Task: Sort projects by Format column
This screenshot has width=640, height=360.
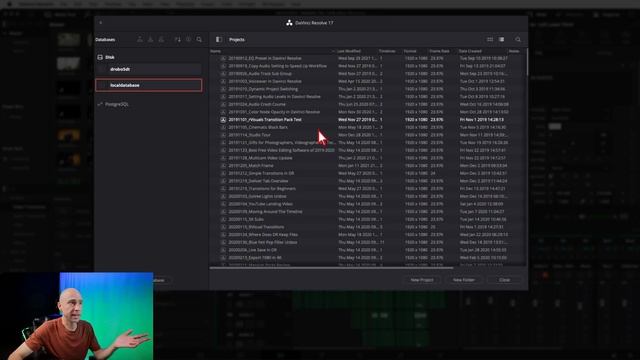Action: 410,51
